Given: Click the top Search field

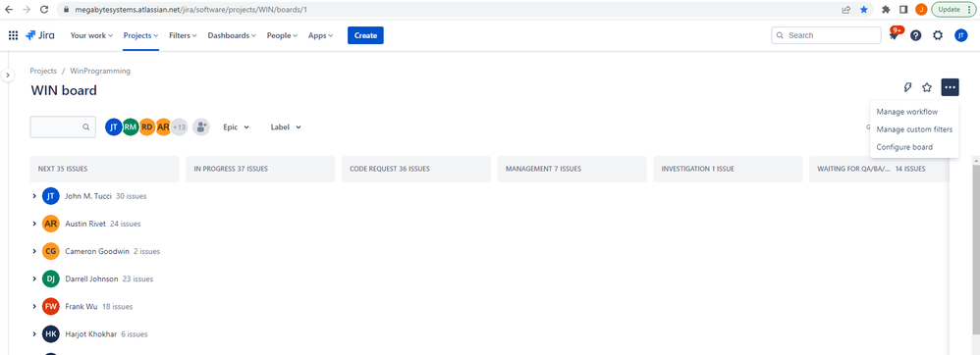Looking at the screenshot, I should tap(826, 35).
